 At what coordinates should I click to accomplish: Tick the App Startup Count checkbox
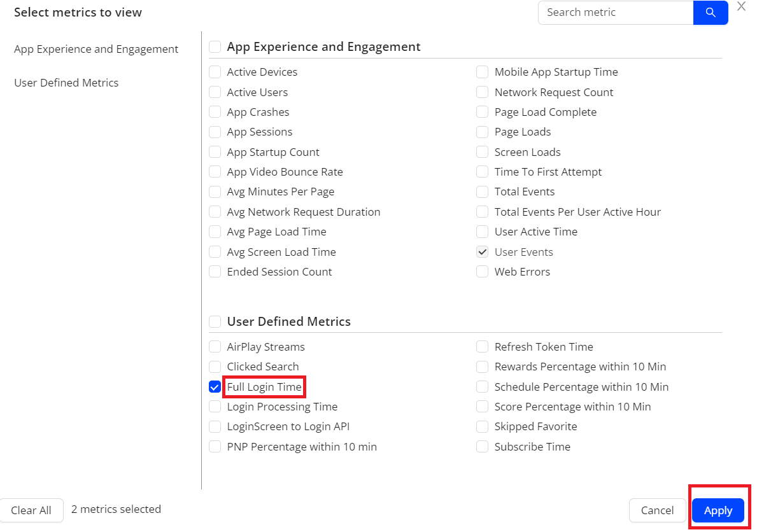215,152
